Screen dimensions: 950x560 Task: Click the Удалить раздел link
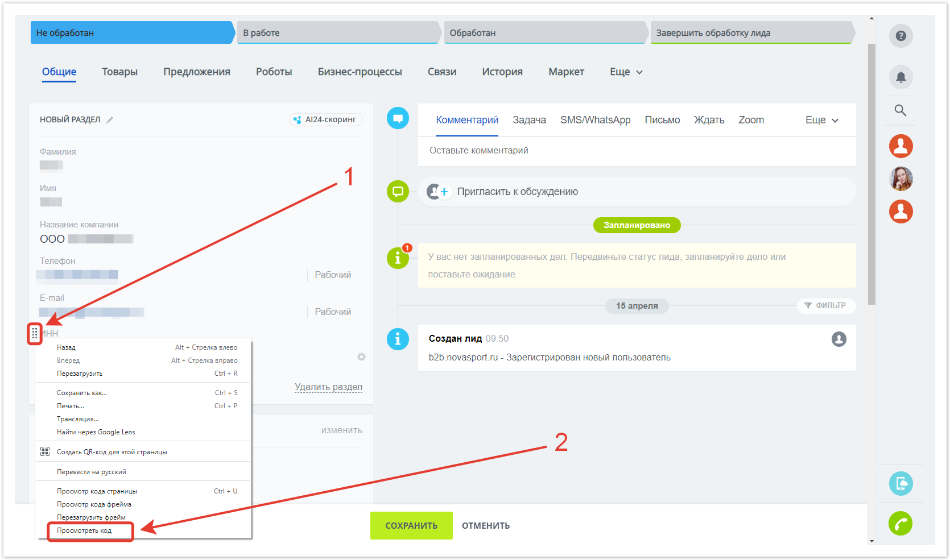pyautogui.click(x=328, y=387)
